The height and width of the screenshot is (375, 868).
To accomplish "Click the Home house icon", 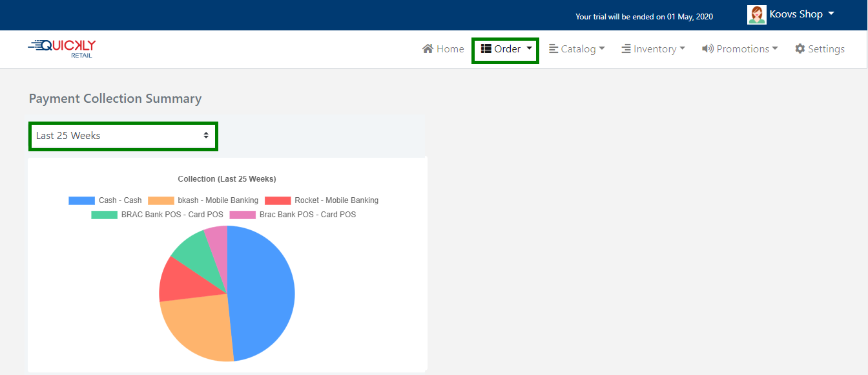I will [428, 49].
